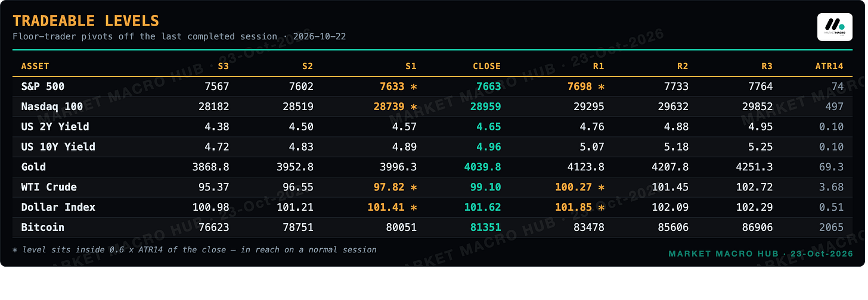Click Bitcoin R1 value 83478

click(589, 227)
